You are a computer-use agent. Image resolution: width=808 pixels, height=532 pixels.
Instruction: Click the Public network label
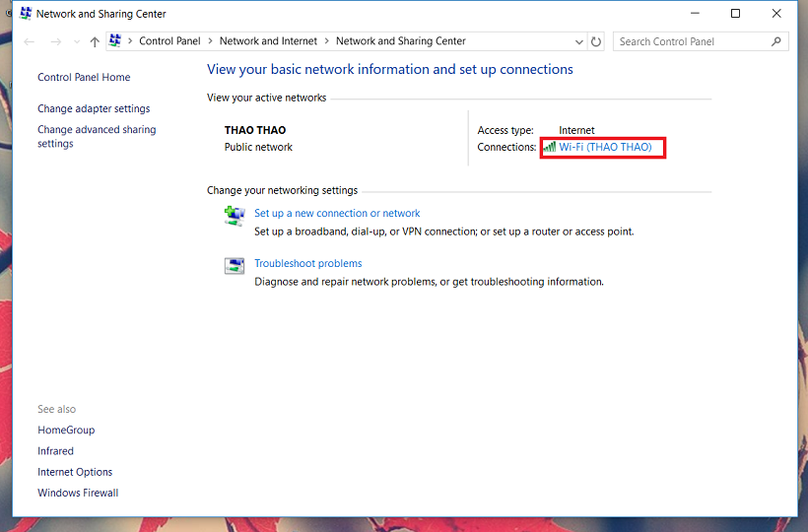click(258, 148)
